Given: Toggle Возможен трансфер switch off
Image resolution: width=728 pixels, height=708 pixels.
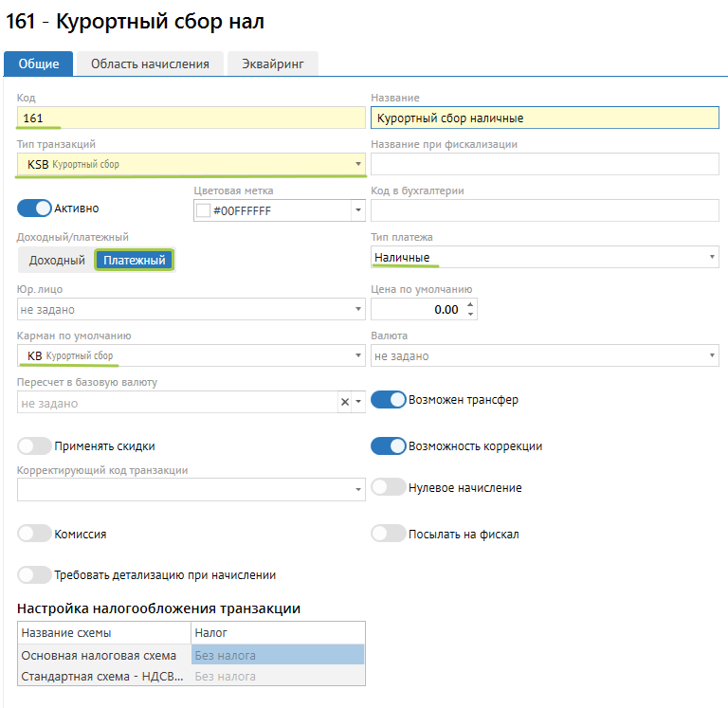Looking at the screenshot, I should [x=388, y=400].
